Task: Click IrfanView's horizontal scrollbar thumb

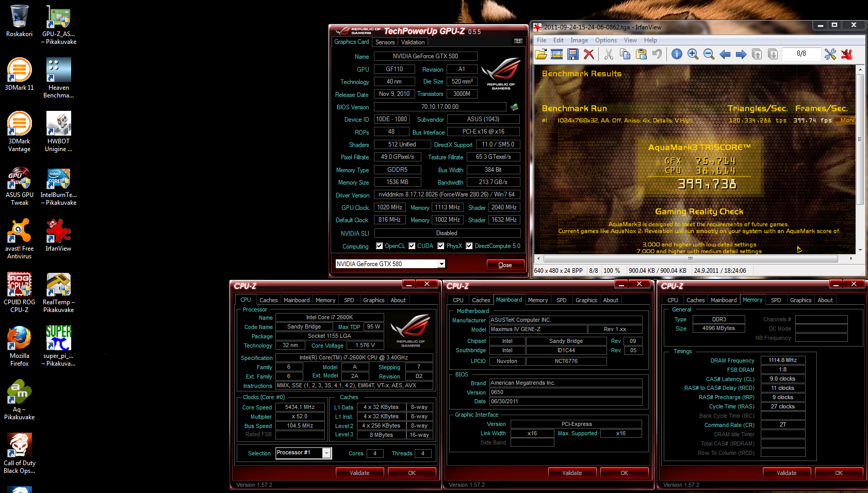Action: 690,258
